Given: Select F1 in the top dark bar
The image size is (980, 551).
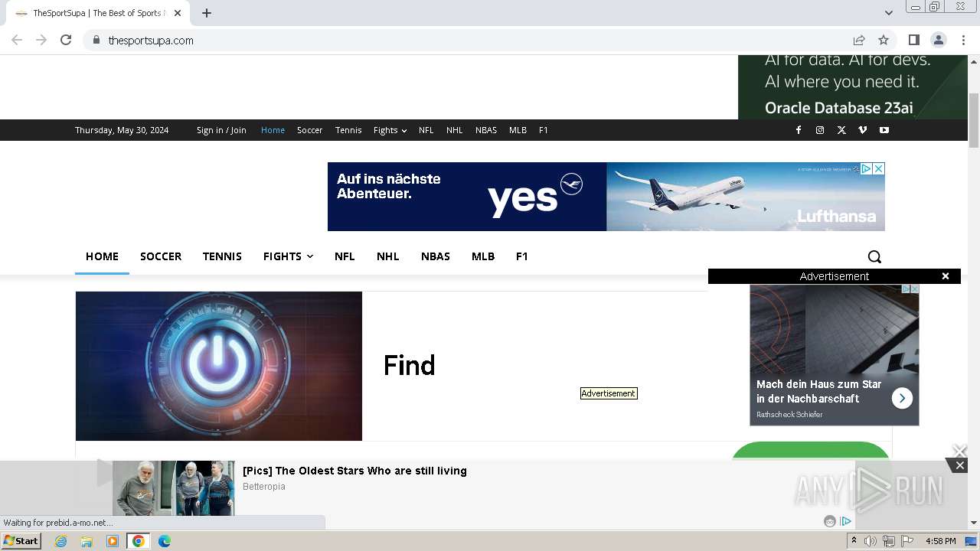Looking at the screenshot, I should tap(544, 130).
